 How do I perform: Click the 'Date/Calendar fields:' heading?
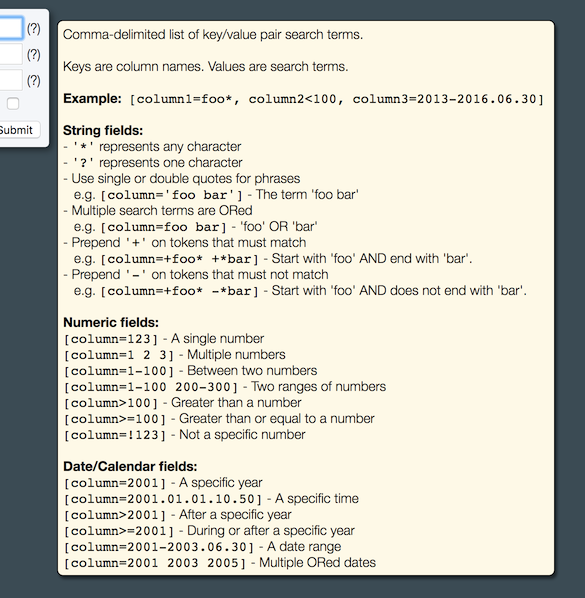(x=130, y=466)
